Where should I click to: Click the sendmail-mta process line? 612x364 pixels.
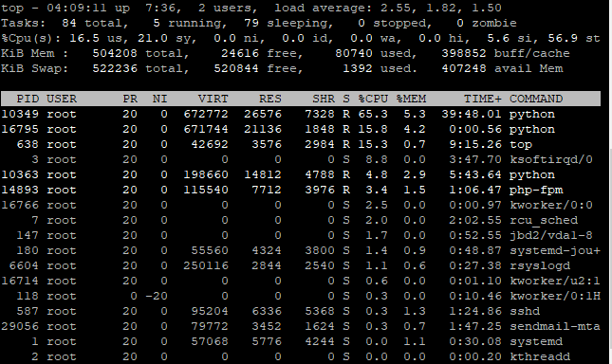pos(301,327)
